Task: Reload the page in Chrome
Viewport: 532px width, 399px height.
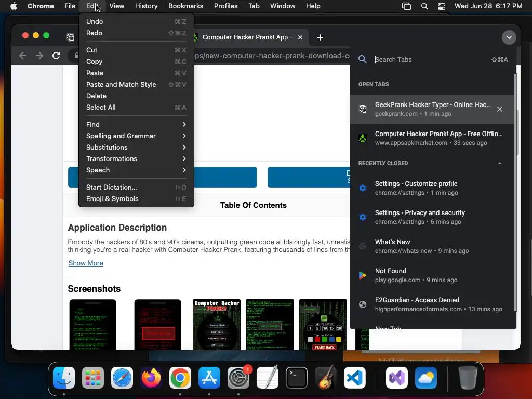Action: (56, 56)
